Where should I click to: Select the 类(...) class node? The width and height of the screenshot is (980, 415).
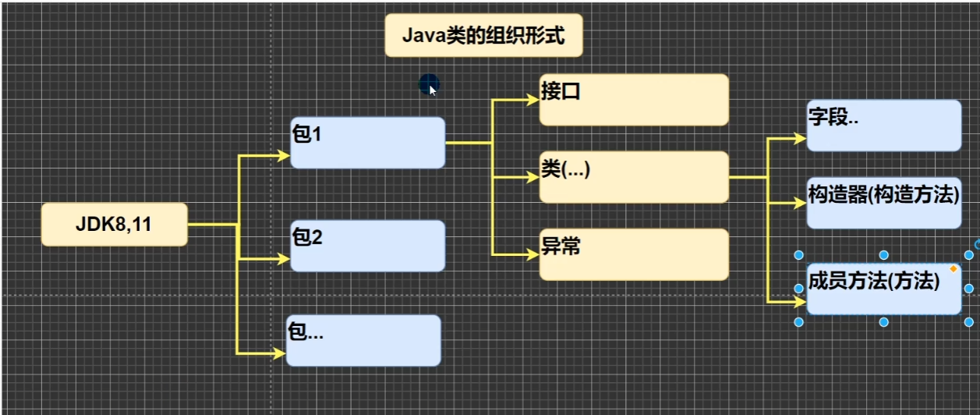coord(634,177)
